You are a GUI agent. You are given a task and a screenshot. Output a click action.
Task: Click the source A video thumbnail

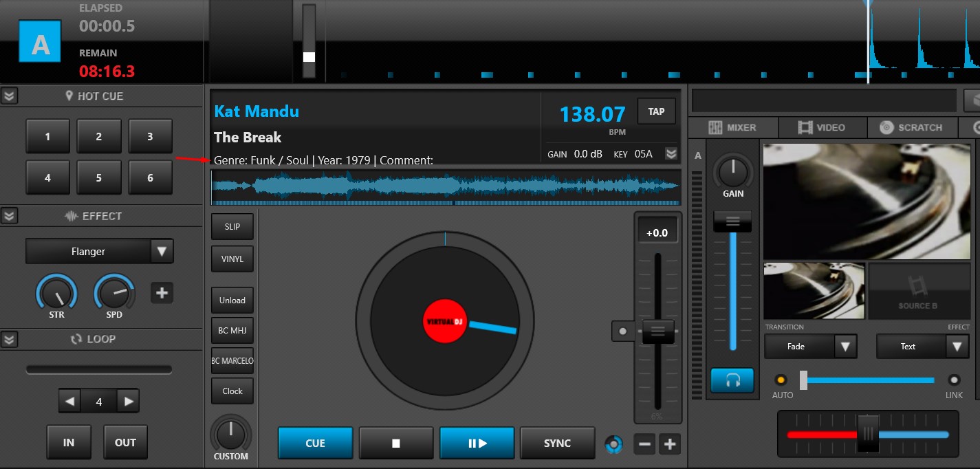[814, 290]
